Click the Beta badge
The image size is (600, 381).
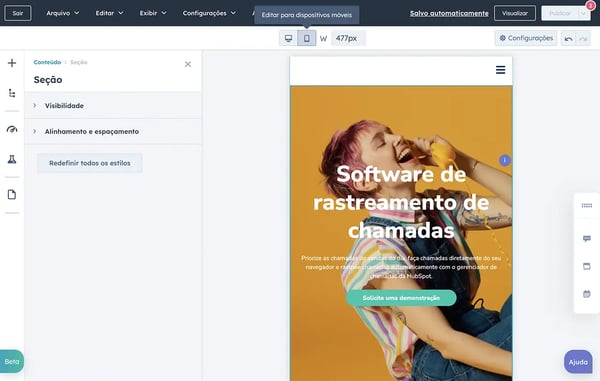pyautogui.click(x=12, y=361)
